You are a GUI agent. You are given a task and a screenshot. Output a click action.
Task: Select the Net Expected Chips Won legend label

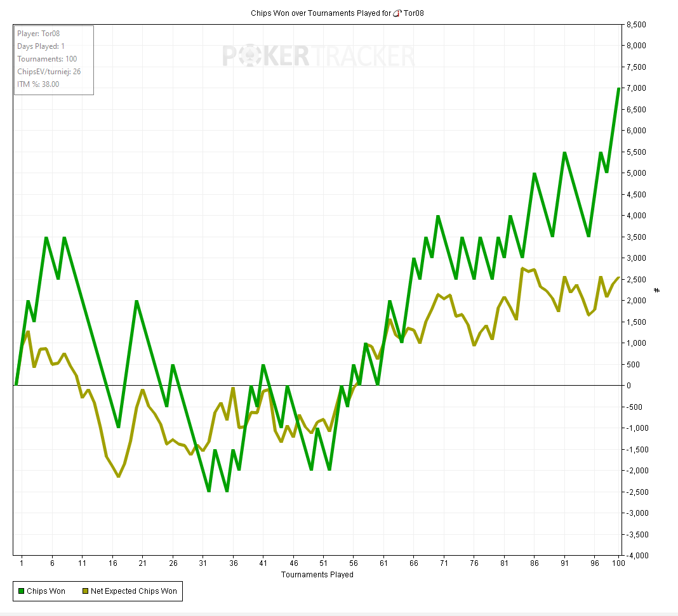point(133,591)
